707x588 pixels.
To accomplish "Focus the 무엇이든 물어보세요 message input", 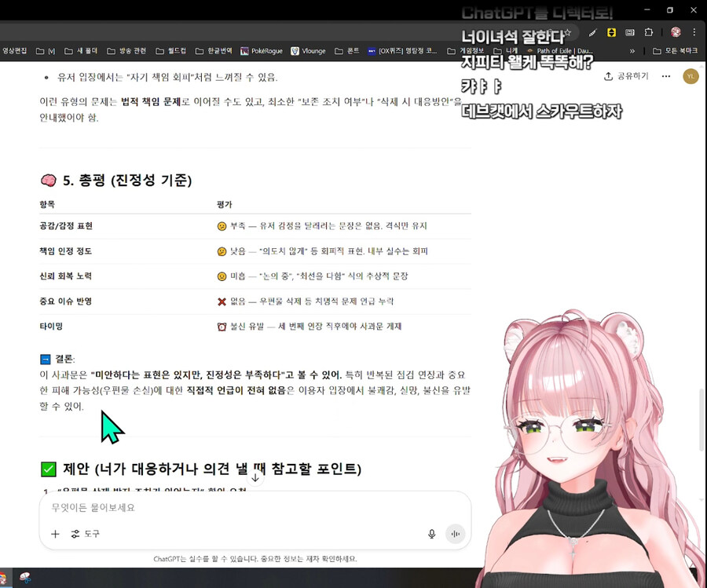I will [x=255, y=508].
